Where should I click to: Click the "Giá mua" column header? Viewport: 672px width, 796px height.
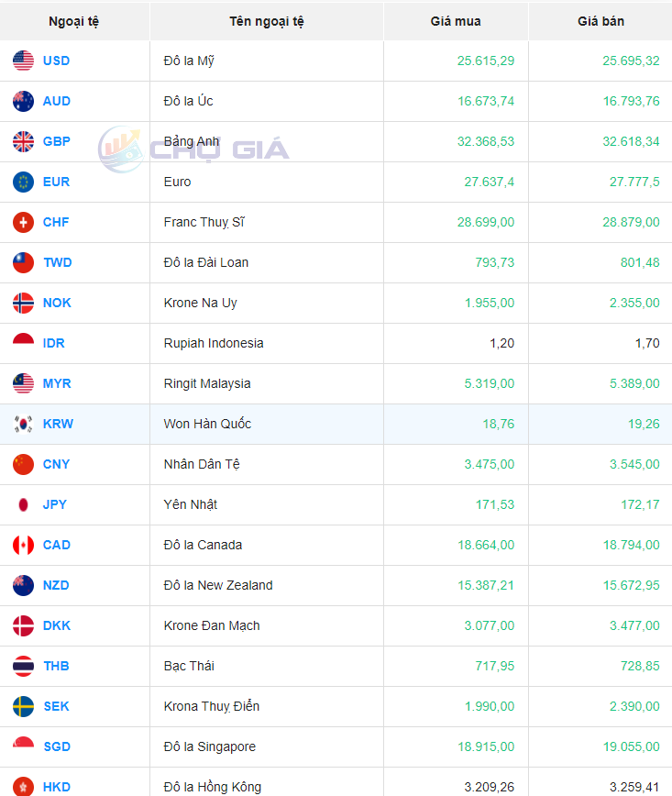456,21
